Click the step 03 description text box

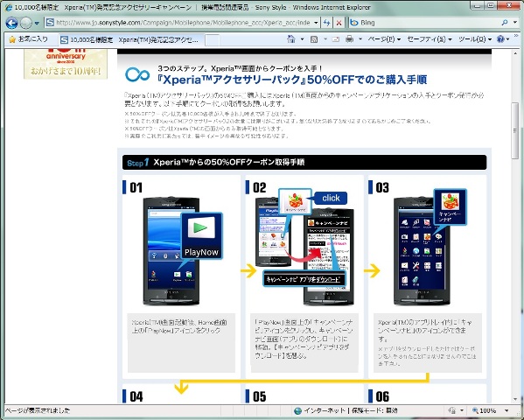(428, 343)
